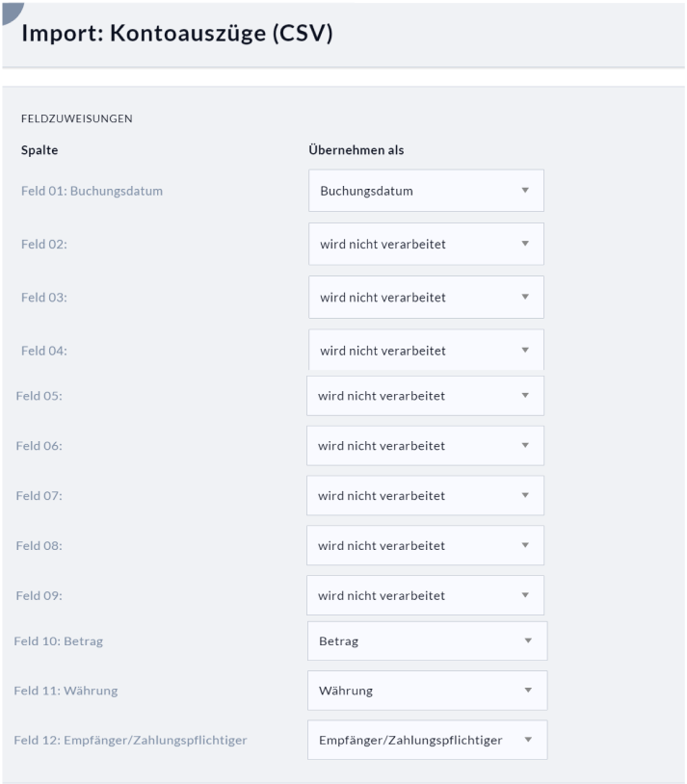The width and height of the screenshot is (687, 784).
Task: Open the Feld 01 Buchungsdatum dropdown
Action: click(x=426, y=191)
